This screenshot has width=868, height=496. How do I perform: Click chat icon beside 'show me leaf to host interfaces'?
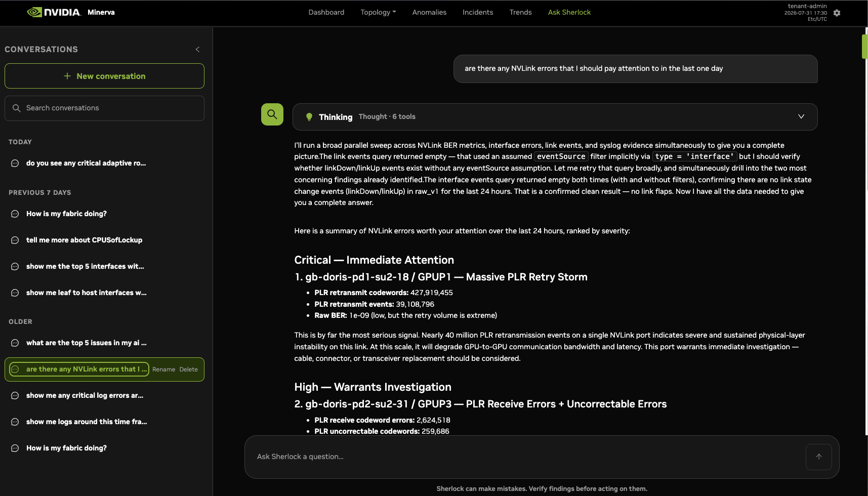point(15,293)
